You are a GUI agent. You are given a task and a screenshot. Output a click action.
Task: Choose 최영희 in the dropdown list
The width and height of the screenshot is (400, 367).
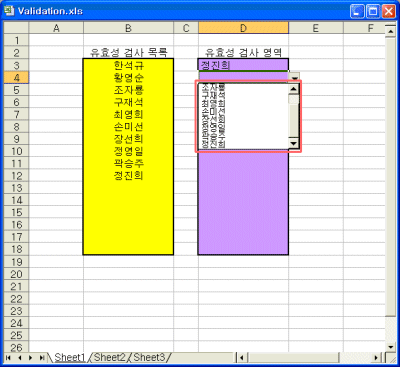click(x=213, y=104)
